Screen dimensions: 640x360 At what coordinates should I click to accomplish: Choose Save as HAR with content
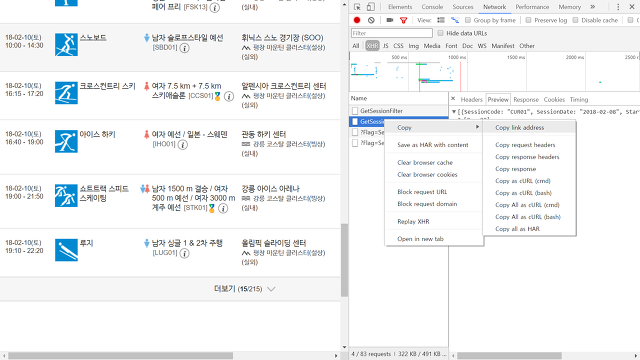434,145
